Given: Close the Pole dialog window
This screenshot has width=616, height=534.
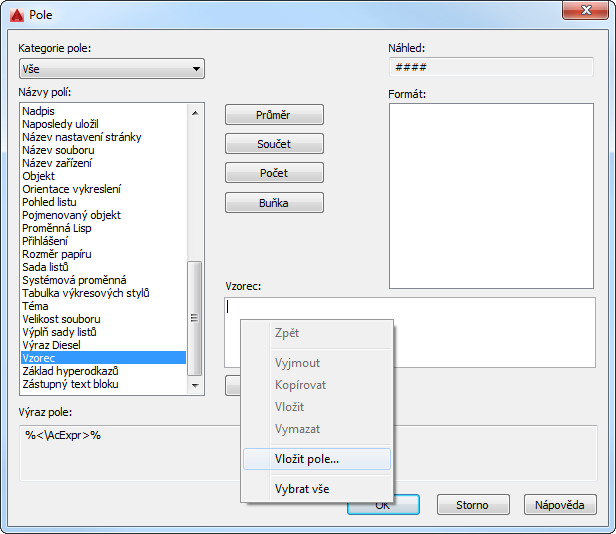Looking at the screenshot, I should click(585, 10).
